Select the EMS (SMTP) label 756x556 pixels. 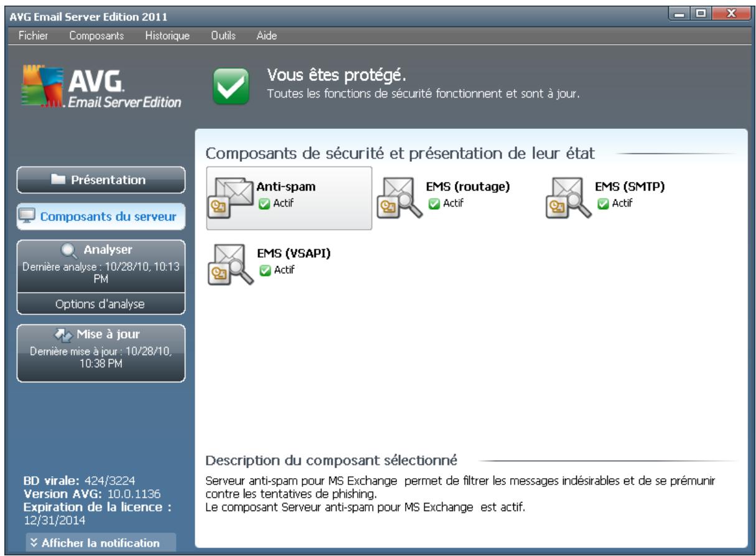[630, 187]
